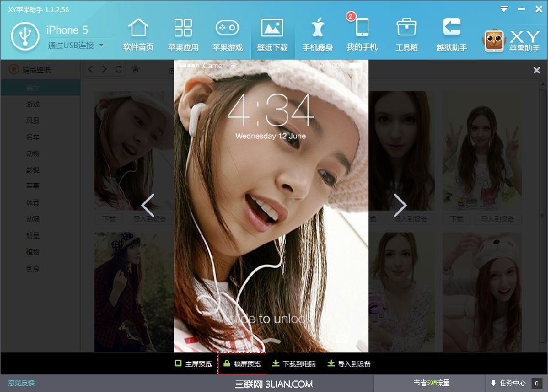Open the 越狱助手 jailbreak helper
This screenshot has width=548, height=392.
click(x=452, y=35)
